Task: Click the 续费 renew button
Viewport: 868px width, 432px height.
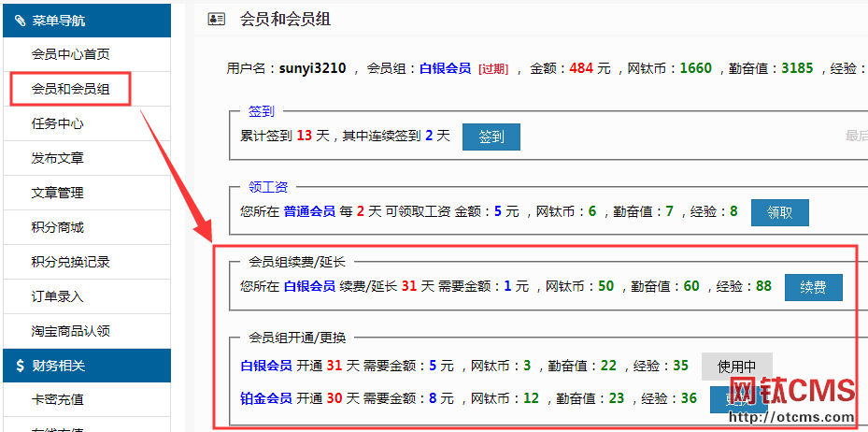Action: coord(813,287)
